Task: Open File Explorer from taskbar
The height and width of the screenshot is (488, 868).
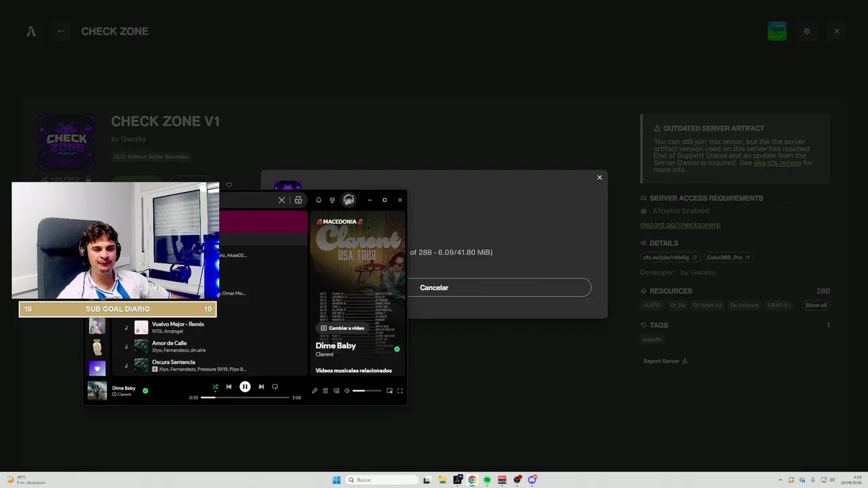Action: pyautogui.click(x=442, y=480)
